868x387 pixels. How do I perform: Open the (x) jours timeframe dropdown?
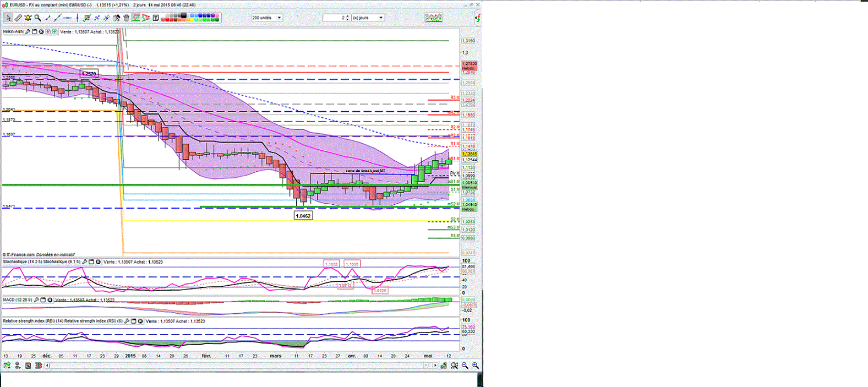381,18
